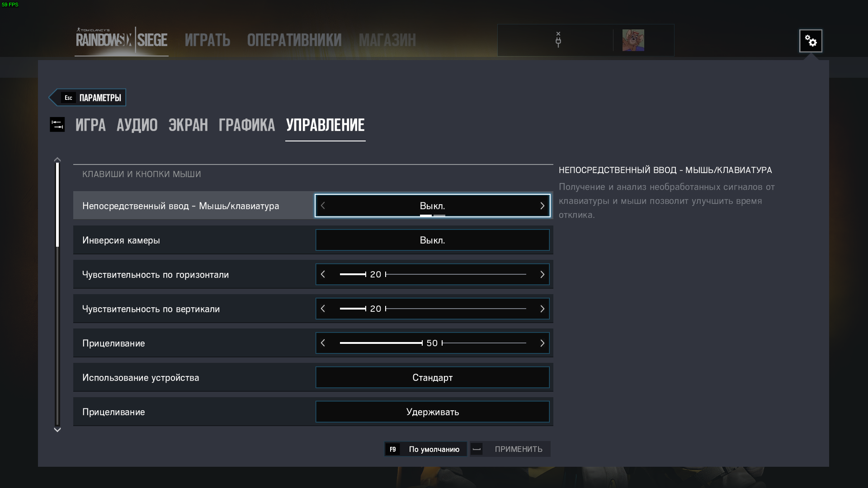Screen dimensions: 868x488
Task: Toggle Инверсия камеры setting
Action: coord(432,240)
